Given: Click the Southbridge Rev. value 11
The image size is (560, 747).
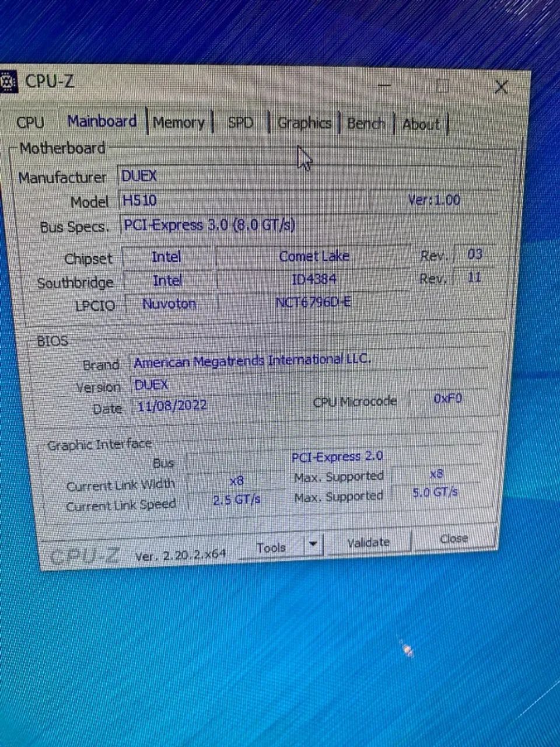Looking at the screenshot, I should 474,278.
